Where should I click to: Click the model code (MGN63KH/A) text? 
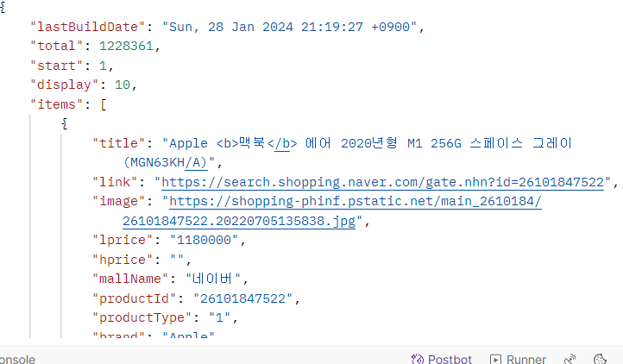point(166,162)
